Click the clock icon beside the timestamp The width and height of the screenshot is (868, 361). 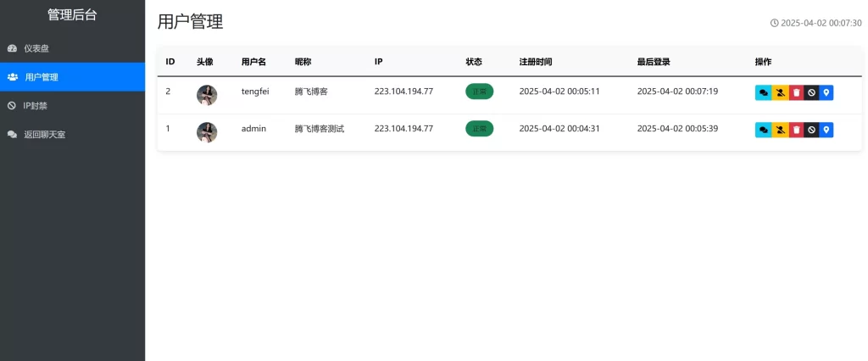[775, 23]
